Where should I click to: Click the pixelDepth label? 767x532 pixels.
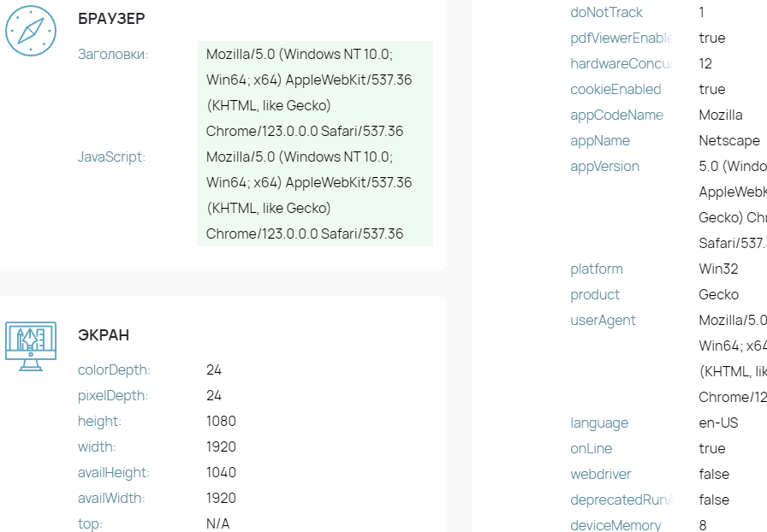tap(113, 395)
